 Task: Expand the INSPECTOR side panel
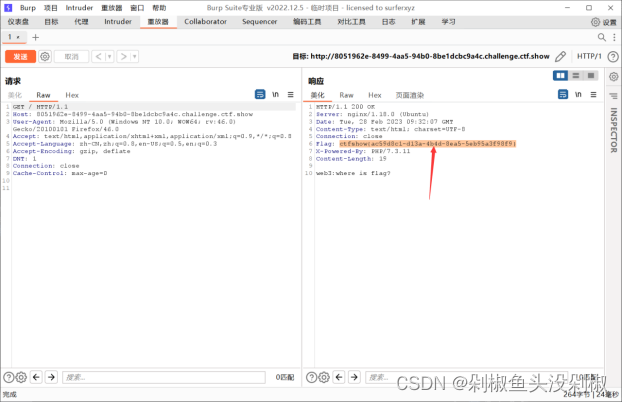tap(613, 130)
